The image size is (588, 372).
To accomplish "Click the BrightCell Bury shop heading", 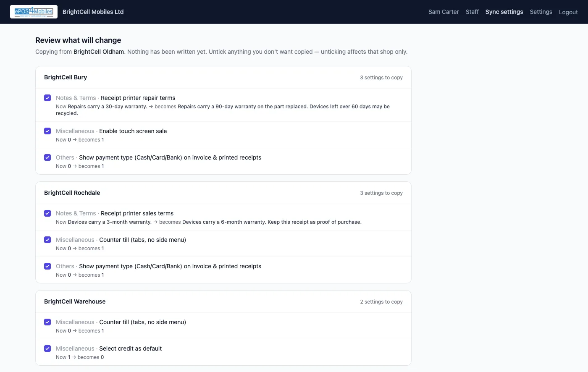I will click(x=66, y=77).
